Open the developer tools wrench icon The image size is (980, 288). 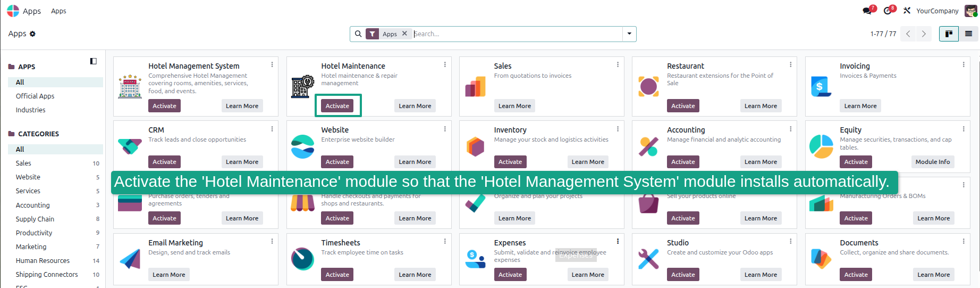907,11
